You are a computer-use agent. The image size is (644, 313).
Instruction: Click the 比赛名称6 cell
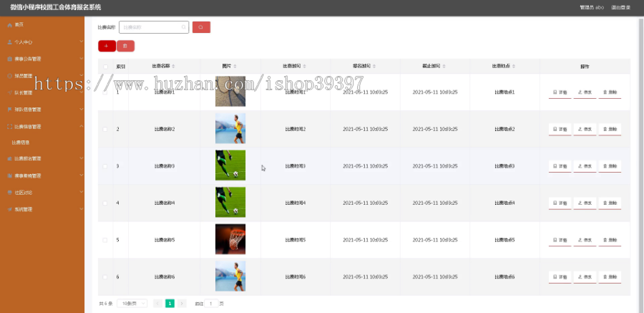(165, 277)
